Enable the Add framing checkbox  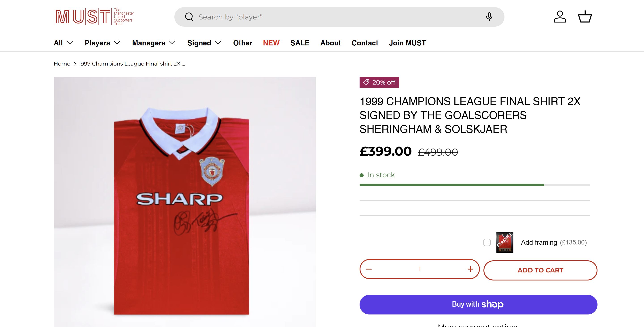click(x=487, y=242)
